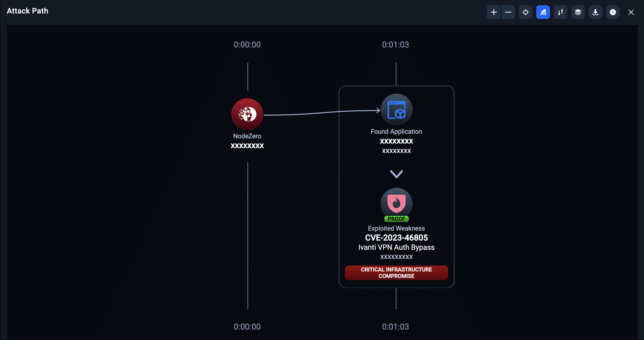644x340 pixels.
Task: Zoom out with the minus button
Action: coord(508,12)
